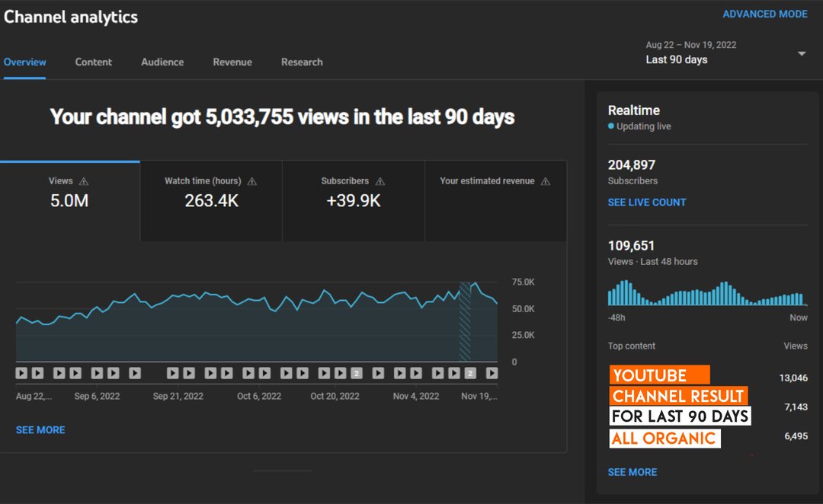This screenshot has height=504, width=823.
Task: Click the 7,143 top content views value
Action: [796, 407]
